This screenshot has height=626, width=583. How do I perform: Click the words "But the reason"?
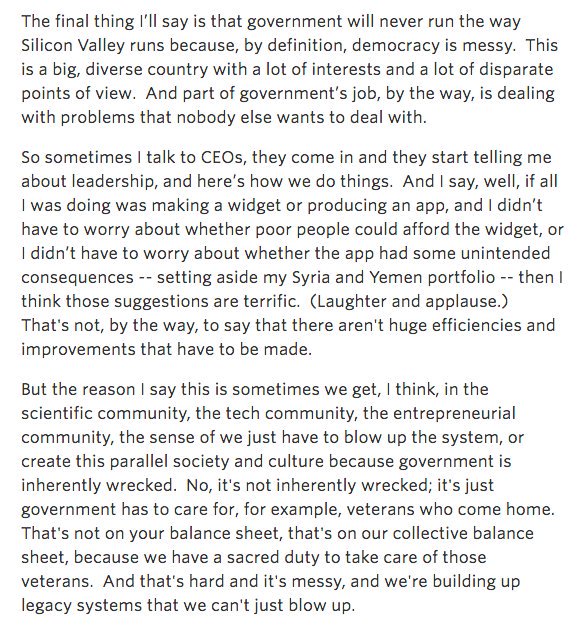click(x=78, y=389)
